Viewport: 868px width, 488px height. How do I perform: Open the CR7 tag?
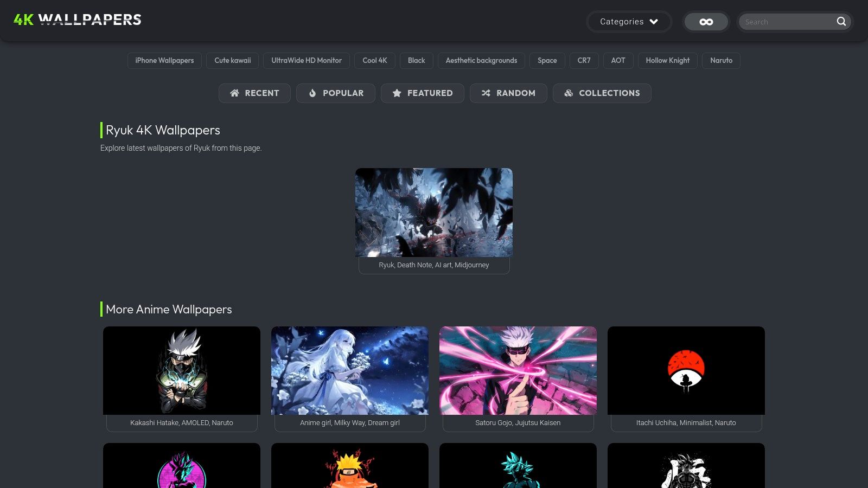pyautogui.click(x=584, y=61)
